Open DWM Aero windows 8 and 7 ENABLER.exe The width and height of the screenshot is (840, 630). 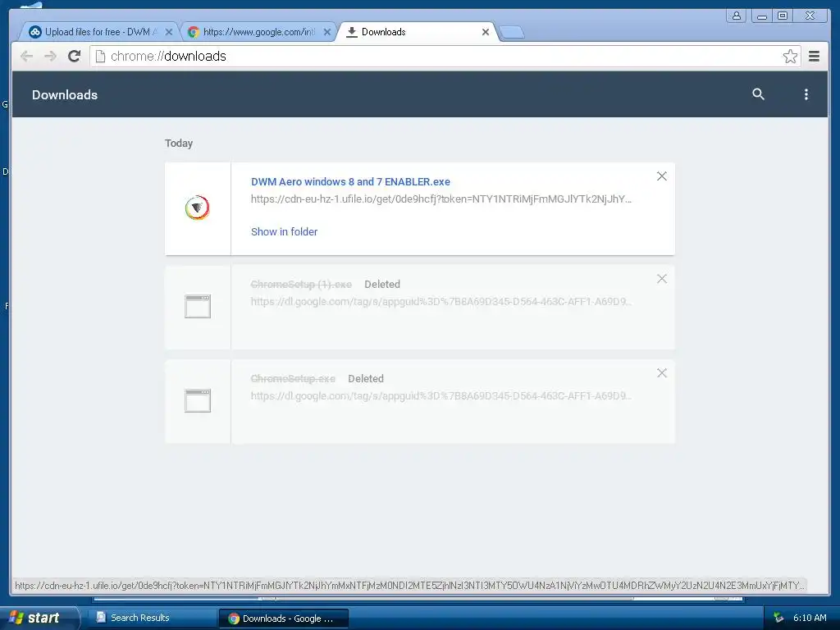tap(350, 181)
